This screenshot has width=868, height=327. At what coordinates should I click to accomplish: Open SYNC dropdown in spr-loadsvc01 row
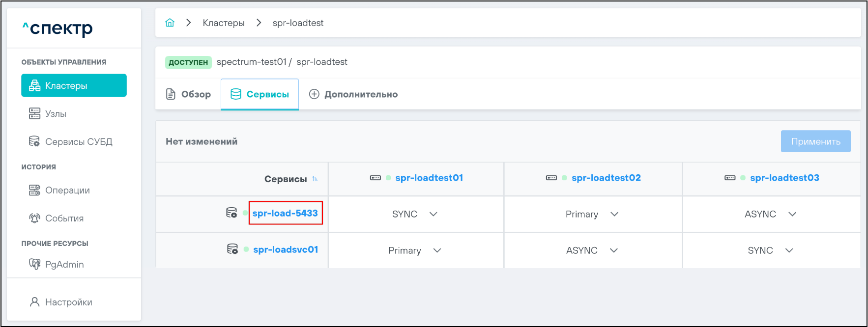770,250
